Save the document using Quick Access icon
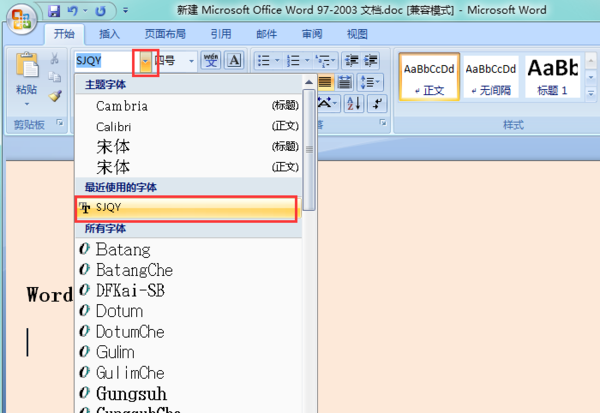600x413 pixels. [54, 11]
